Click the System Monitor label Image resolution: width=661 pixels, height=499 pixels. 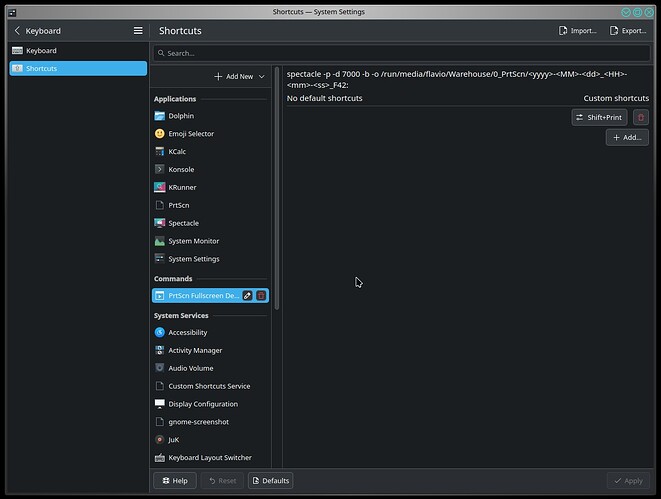click(x=194, y=241)
